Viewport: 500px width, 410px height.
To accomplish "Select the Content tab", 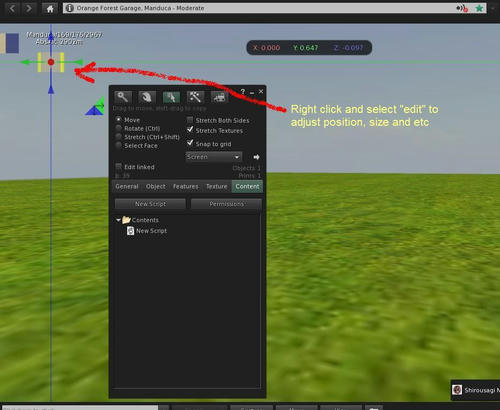I will [247, 186].
